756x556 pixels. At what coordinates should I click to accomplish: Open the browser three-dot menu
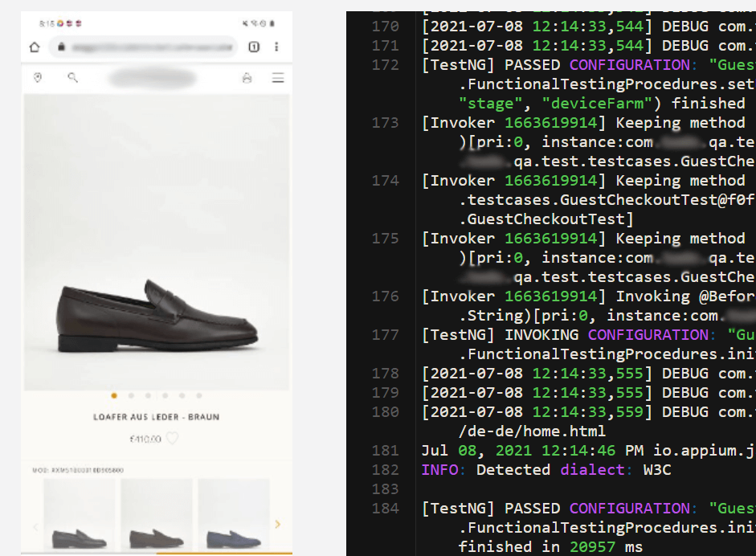[276, 47]
